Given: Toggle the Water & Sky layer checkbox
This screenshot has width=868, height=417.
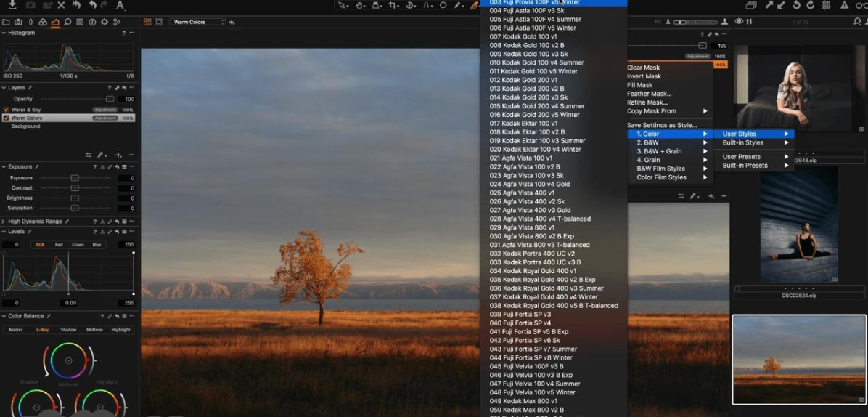Looking at the screenshot, I should tap(6, 110).
